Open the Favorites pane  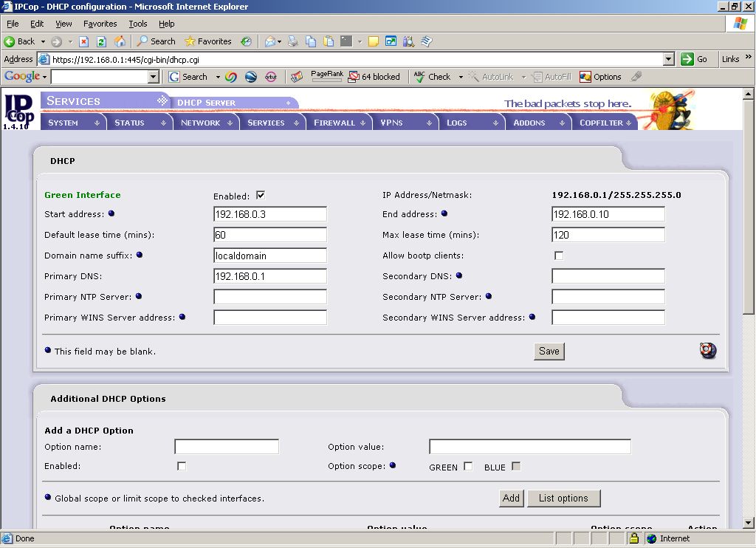pyautogui.click(x=208, y=41)
